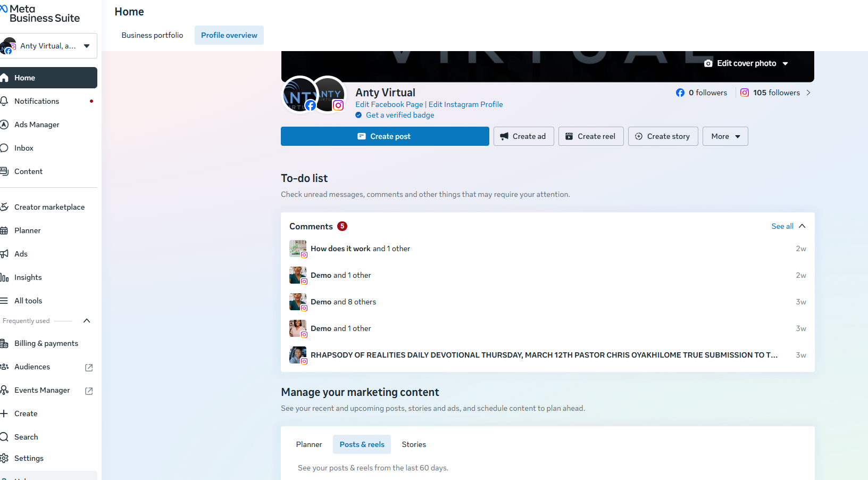
Task: Click the Get a verified badge link
Action: 400,115
